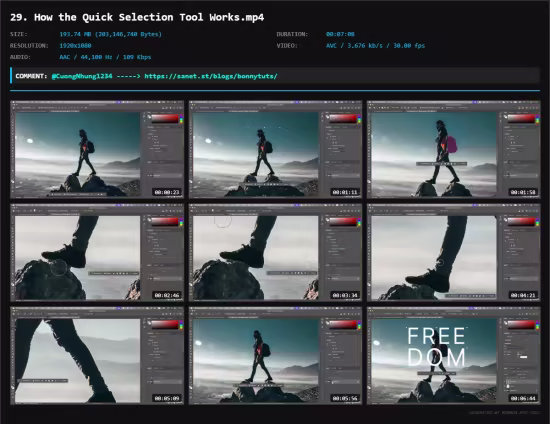Click the video value 'AVC / 3,676 kb/s / 30.00 fps'
Image resolution: width=550 pixels, height=424 pixels.
(x=375, y=46)
